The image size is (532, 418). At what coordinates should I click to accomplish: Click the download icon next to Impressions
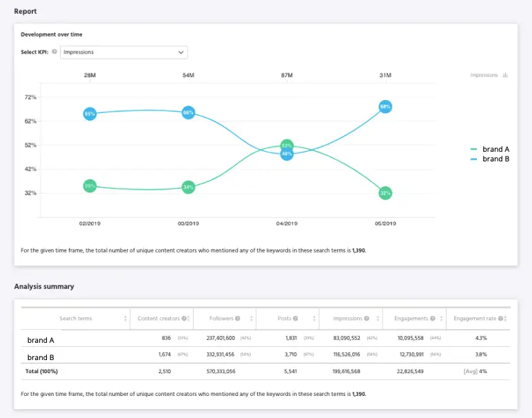[505, 75]
